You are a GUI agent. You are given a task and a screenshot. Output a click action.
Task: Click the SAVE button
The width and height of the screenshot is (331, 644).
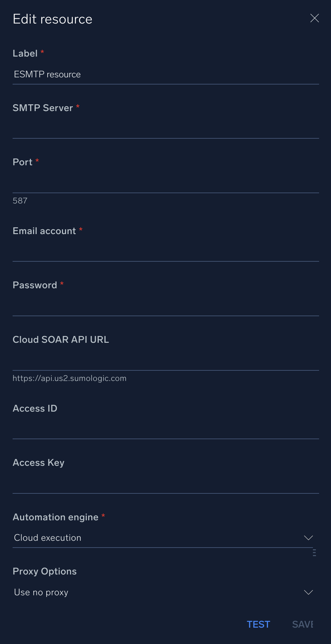(x=302, y=624)
